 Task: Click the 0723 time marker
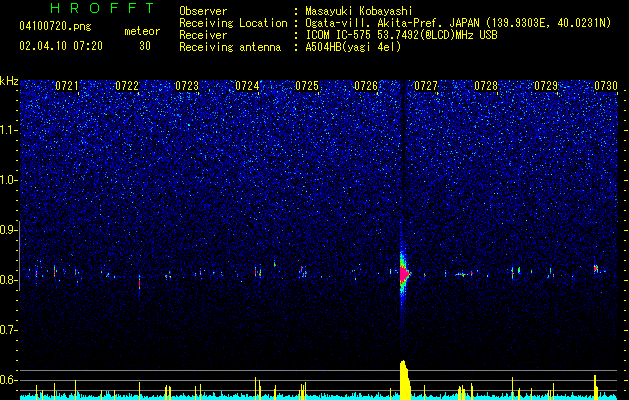click(187, 86)
